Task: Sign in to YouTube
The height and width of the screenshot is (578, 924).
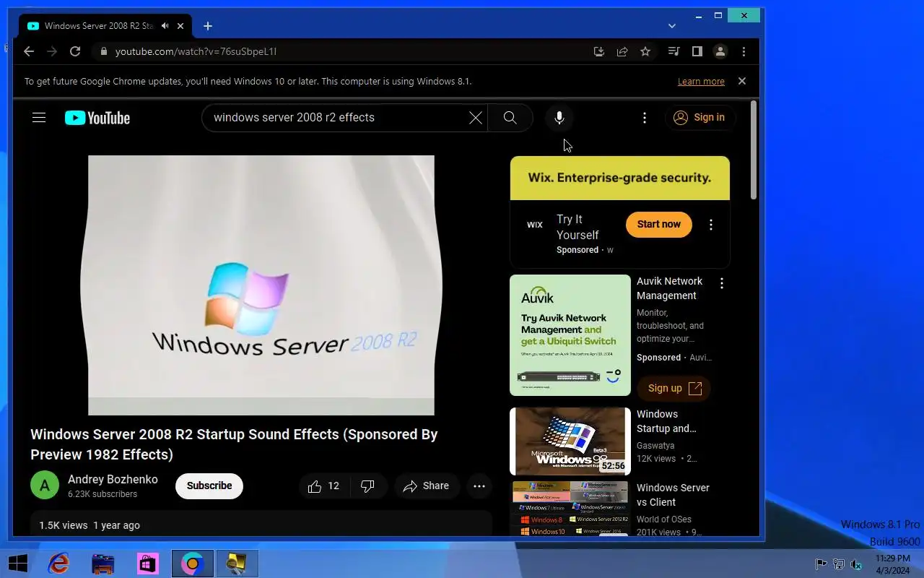Action: [699, 118]
